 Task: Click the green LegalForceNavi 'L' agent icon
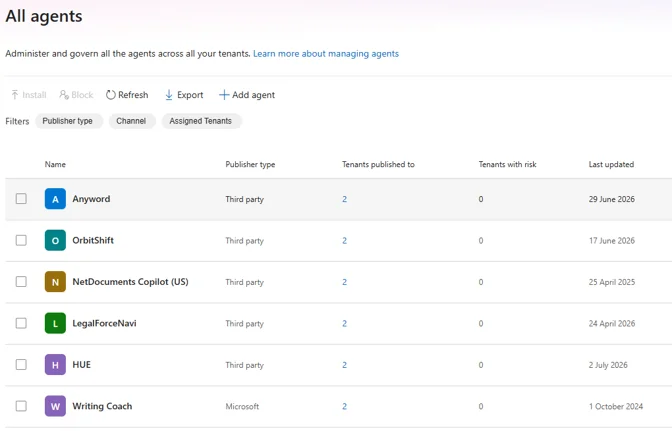(x=55, y=323)
